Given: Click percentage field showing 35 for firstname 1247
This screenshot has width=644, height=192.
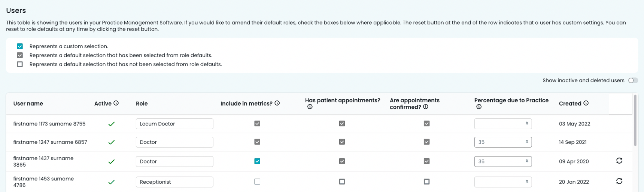Looking at the screenshot, I should [x=499, y=142].
